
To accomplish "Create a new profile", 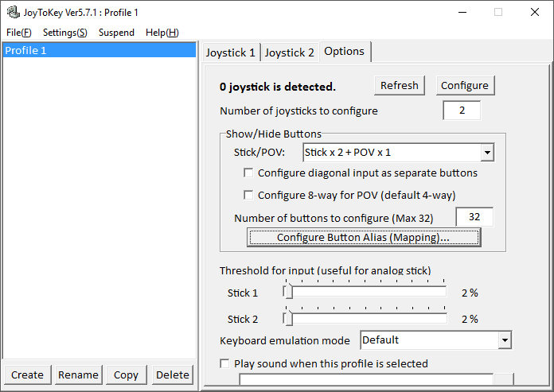I will (x=28, y=375).
